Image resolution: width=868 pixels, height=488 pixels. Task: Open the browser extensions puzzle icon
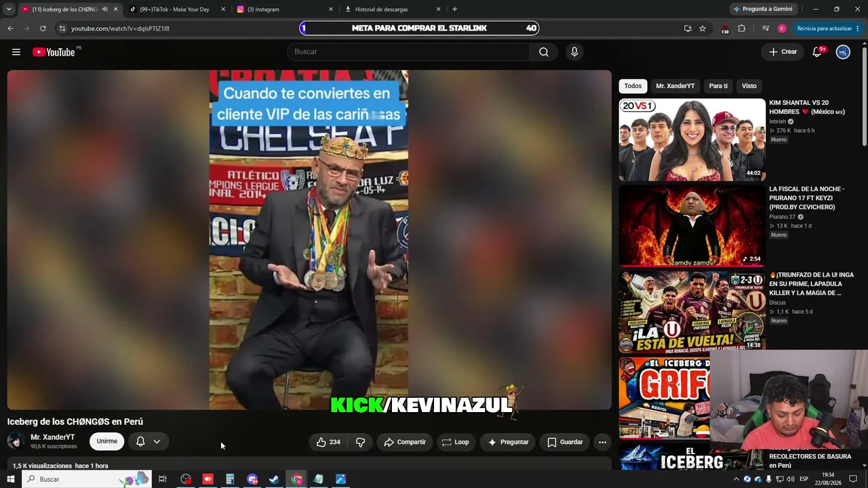click(x=741, y=28)
